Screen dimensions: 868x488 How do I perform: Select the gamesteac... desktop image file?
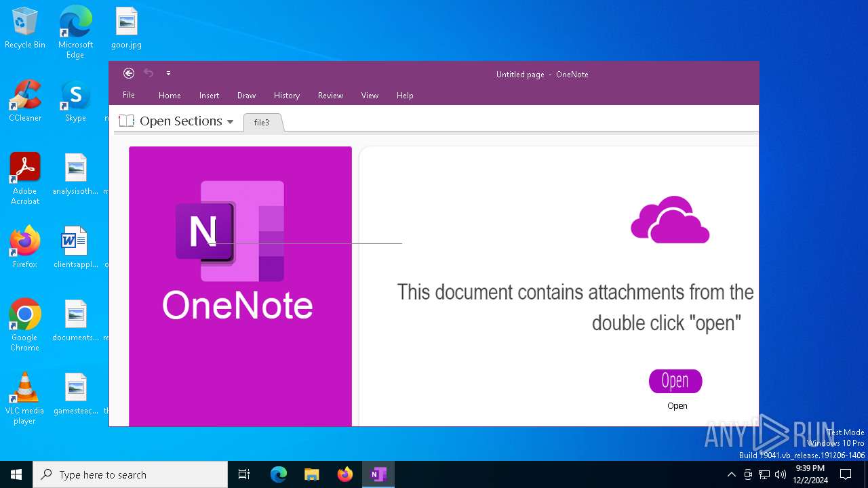[x=75, y=394]
